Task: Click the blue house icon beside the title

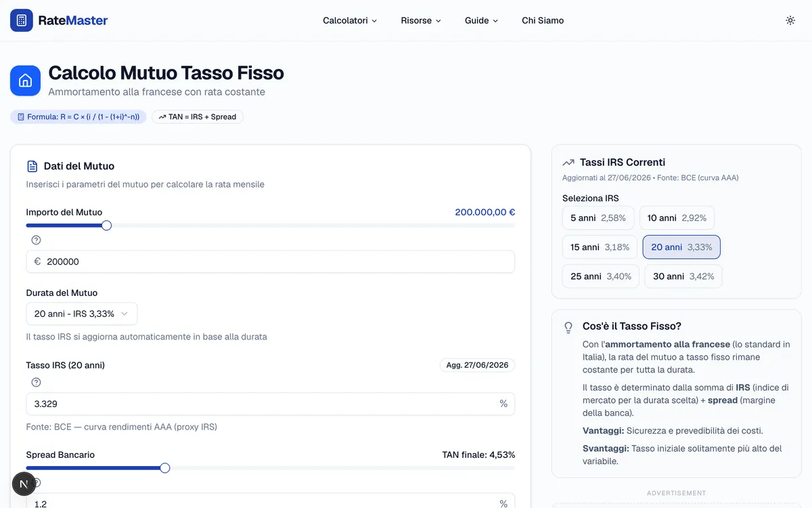Action: tap(26, 81)
